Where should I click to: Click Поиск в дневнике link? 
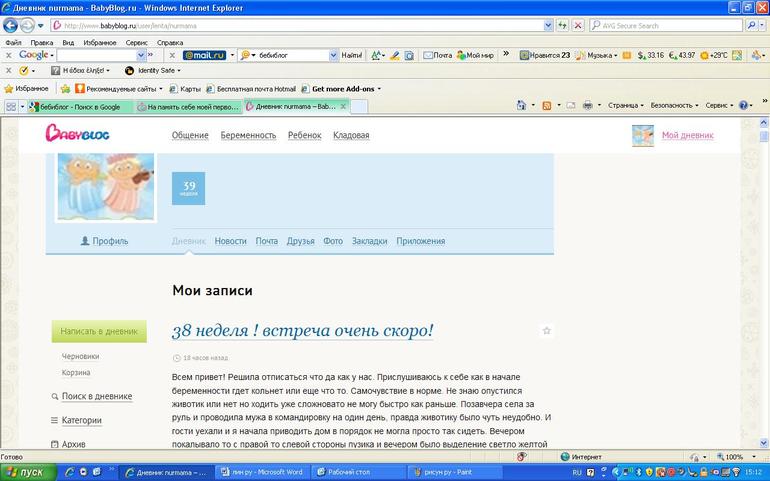click(x=97, y=396)
